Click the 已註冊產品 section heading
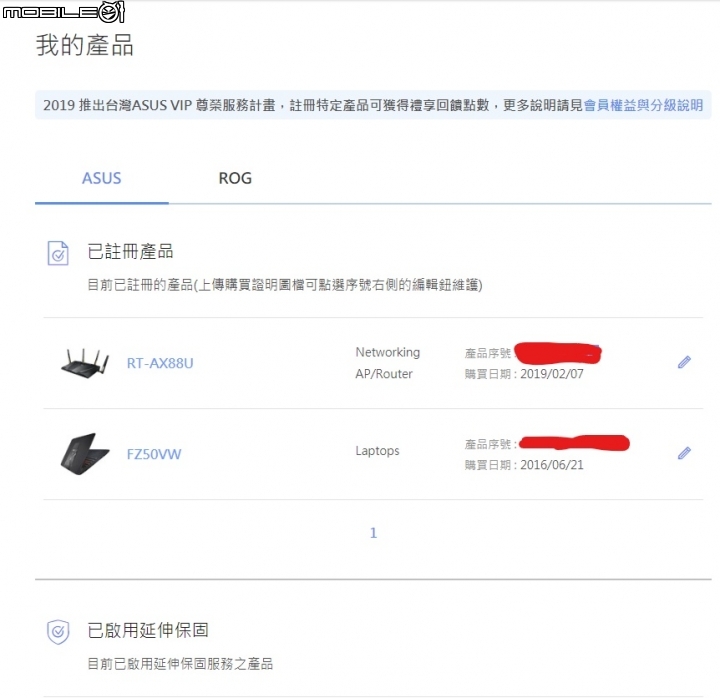The width and height of the screenshot is (720, 698). coord(130,252)
